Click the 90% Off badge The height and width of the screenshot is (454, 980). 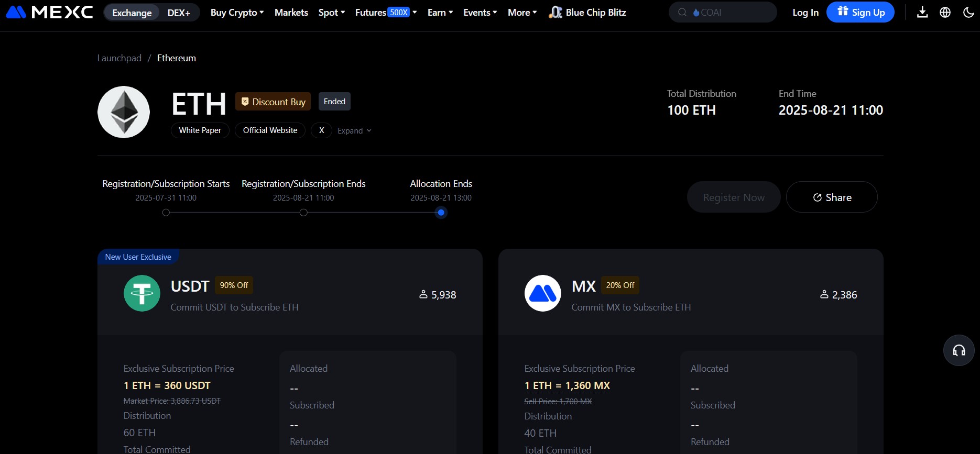tap(234, 285)
